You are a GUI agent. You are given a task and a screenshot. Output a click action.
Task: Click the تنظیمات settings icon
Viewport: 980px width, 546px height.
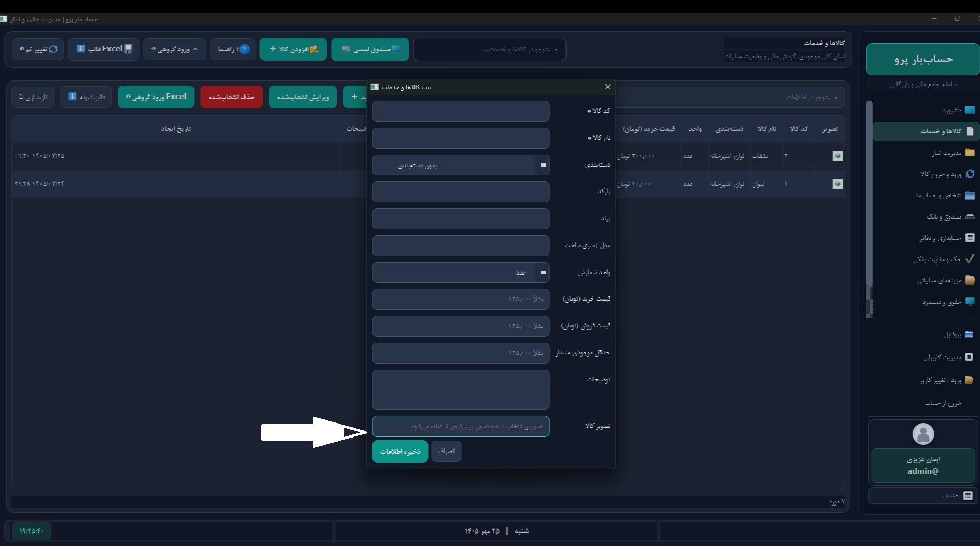coord(968,496)
